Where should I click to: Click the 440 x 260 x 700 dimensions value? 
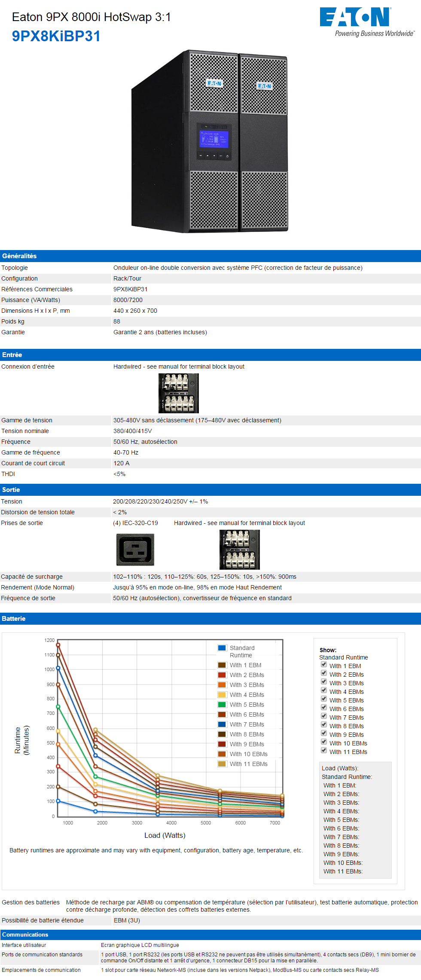point(135,311)
